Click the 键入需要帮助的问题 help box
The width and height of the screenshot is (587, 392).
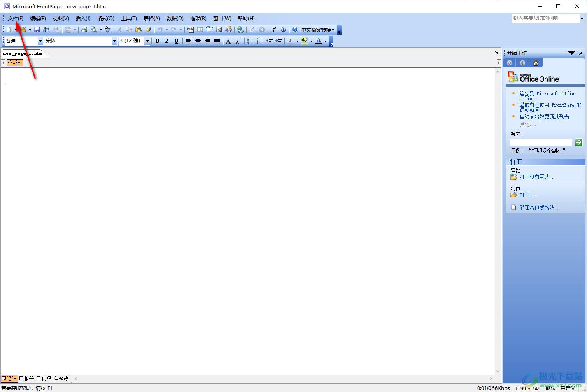(545, 18)
